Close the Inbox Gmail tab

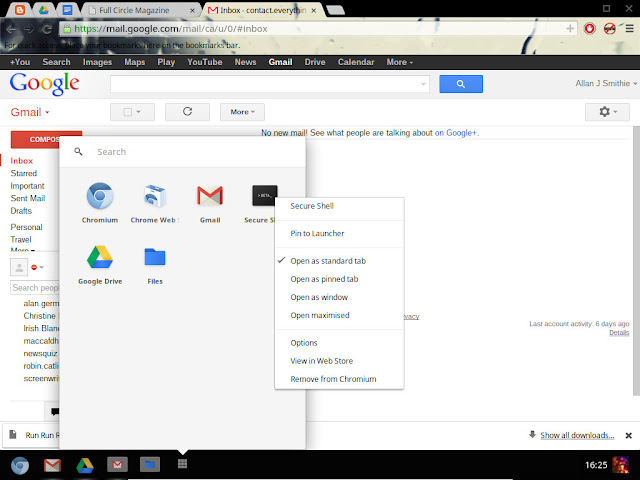coord(313,11)
